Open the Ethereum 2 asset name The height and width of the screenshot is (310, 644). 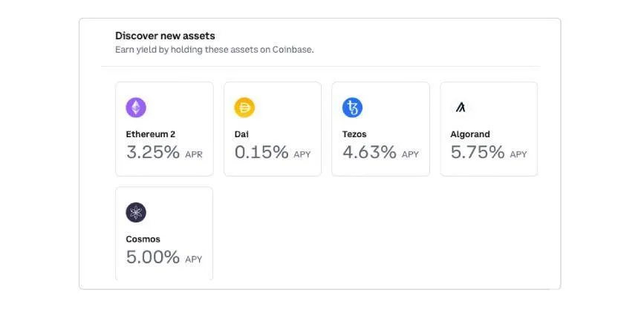click(151, 134)
